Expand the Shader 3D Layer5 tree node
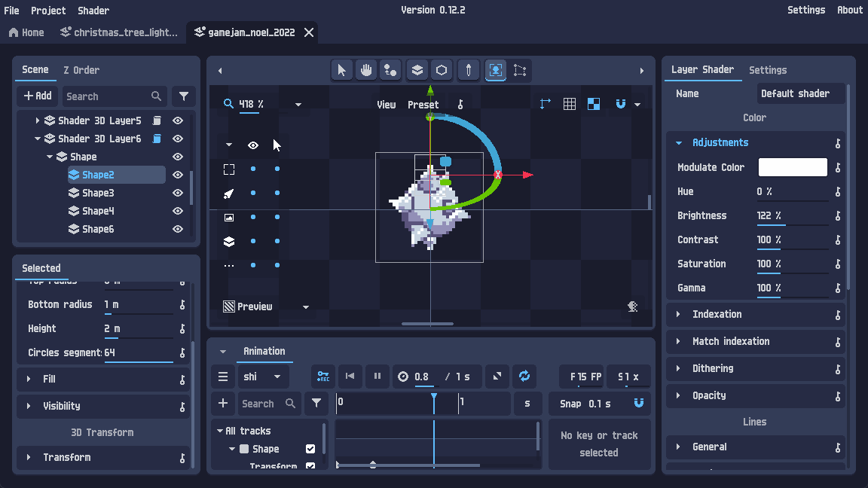The width and height of the screenshot is (868, 488). click(x=37, y=120)
